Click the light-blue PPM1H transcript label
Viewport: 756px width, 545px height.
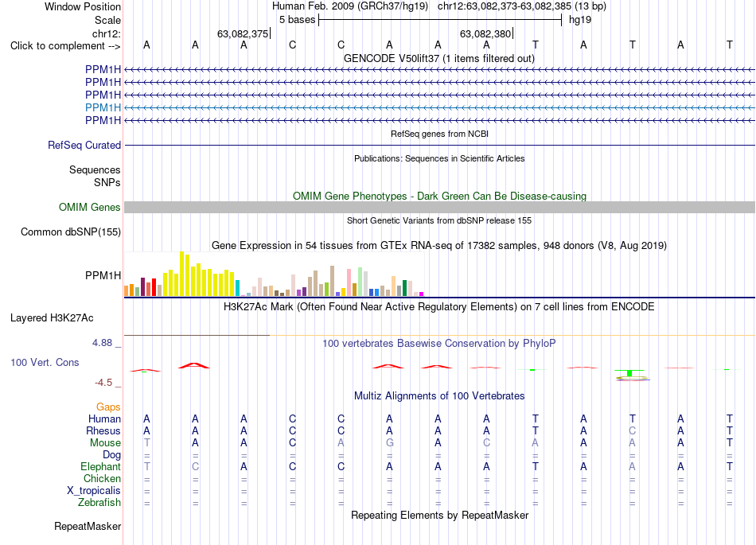tap(103, 107)
